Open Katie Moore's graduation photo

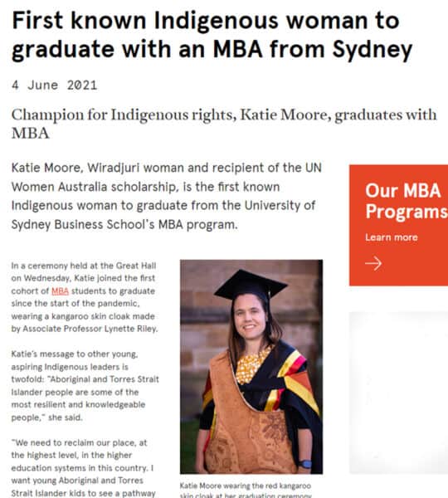click(x=251, y=367)
